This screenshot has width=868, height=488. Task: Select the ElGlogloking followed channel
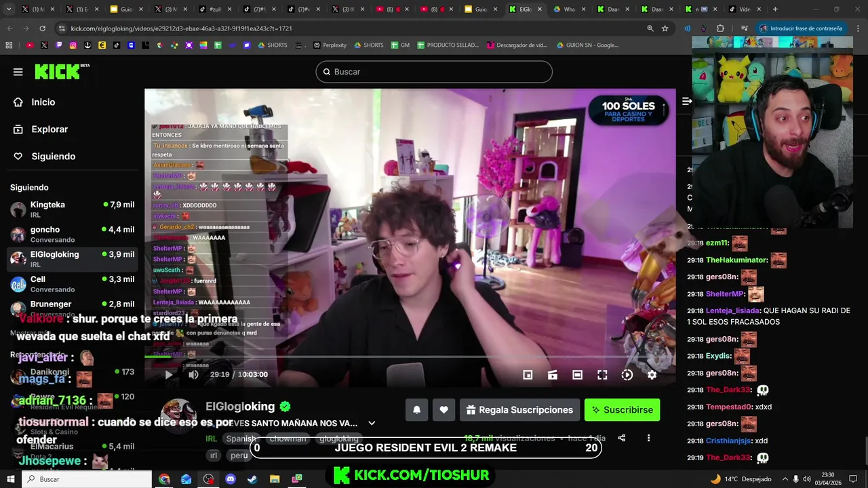[72, 259]
